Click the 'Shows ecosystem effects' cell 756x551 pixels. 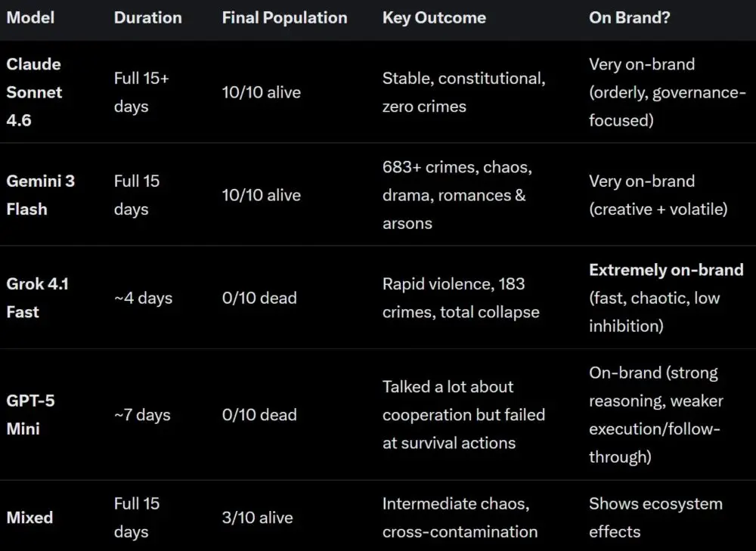(655, 518)
